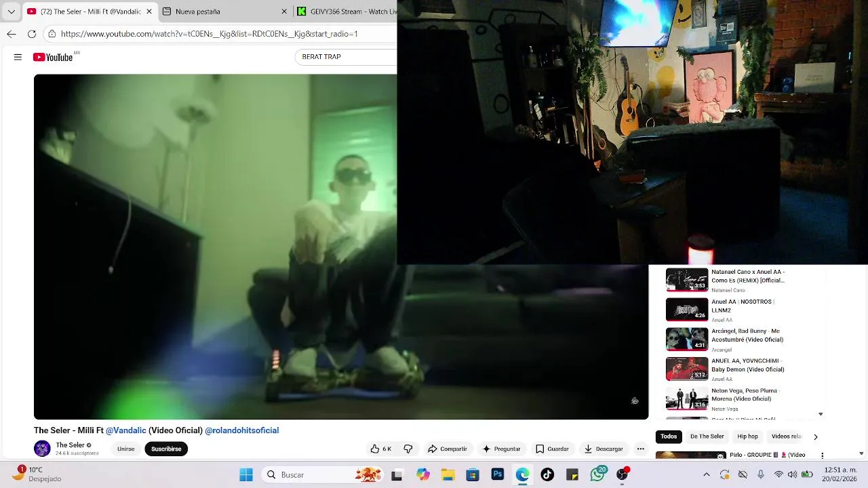Play Neton Vega, Peso Pluma Morena thumbnail
Image resolution: width=868 pixels, height=488 pixels.
tap(687, 399)
